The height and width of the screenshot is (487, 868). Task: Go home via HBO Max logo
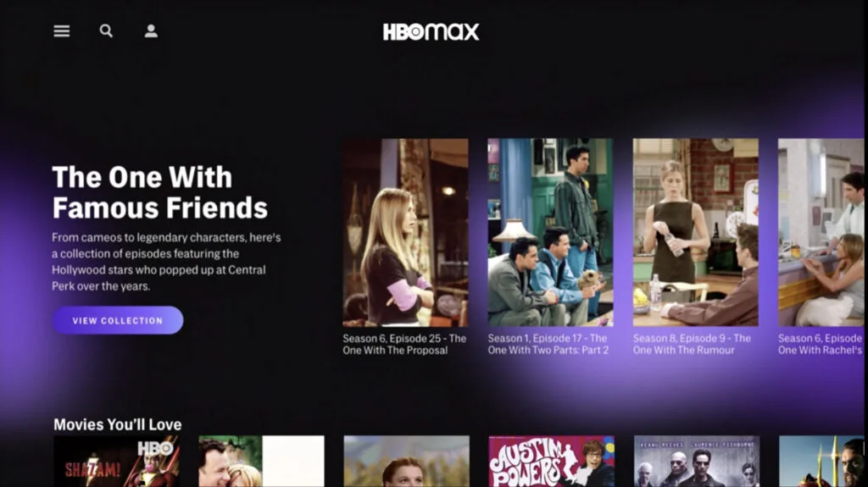[x=431, y=31]
